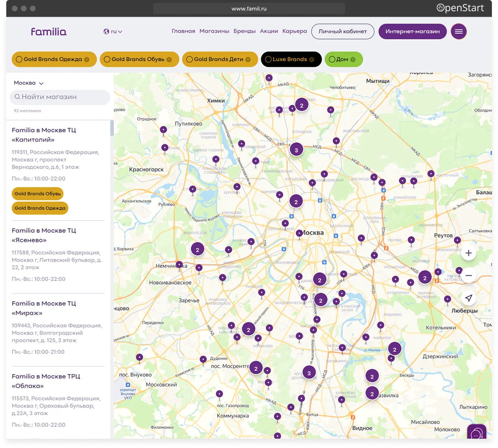Click the Найти магазин search field
The image size is (498, 448).
click(60, 97)
